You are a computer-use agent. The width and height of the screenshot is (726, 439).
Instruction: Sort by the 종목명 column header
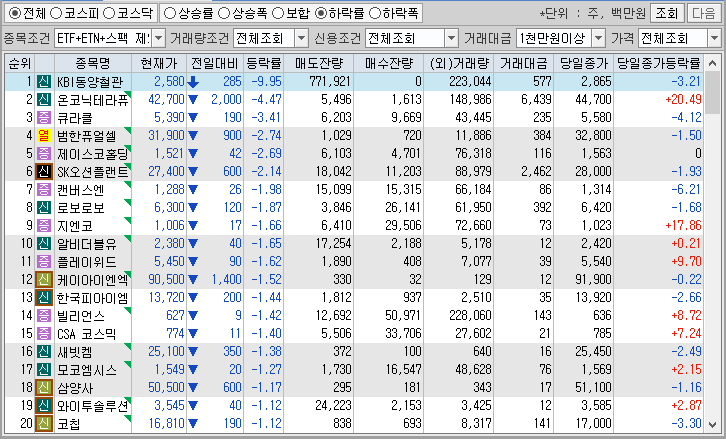(93, 63)
